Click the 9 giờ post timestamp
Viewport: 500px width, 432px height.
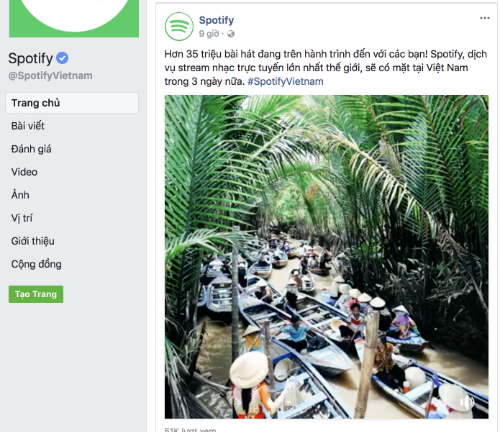point(209,34)
